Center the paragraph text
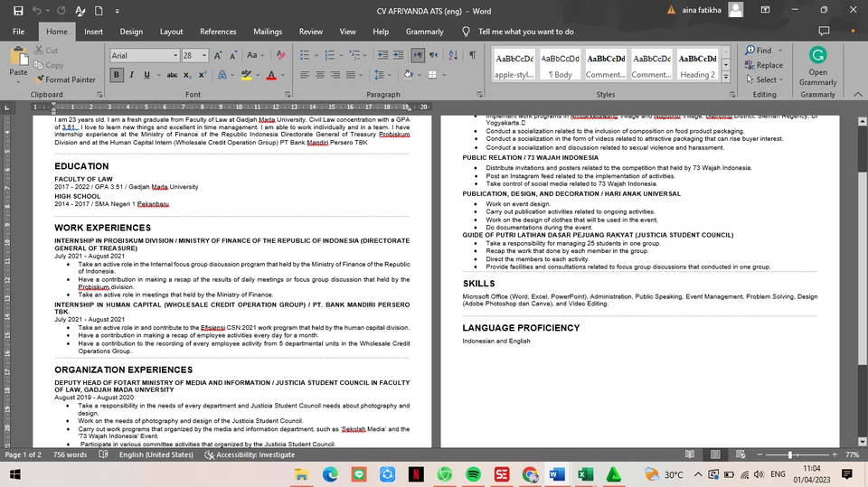Screen dimensions: 868x487 click(320, 75)
